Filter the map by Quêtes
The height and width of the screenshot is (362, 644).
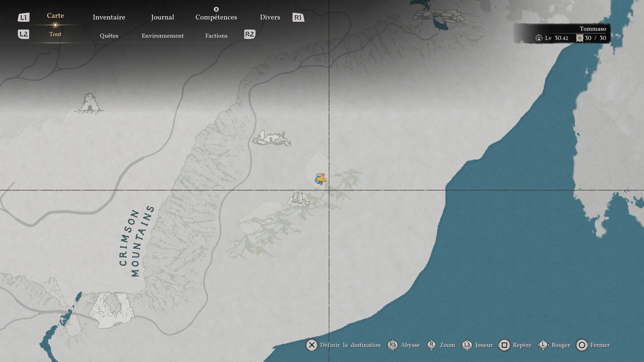coord(109,36)
